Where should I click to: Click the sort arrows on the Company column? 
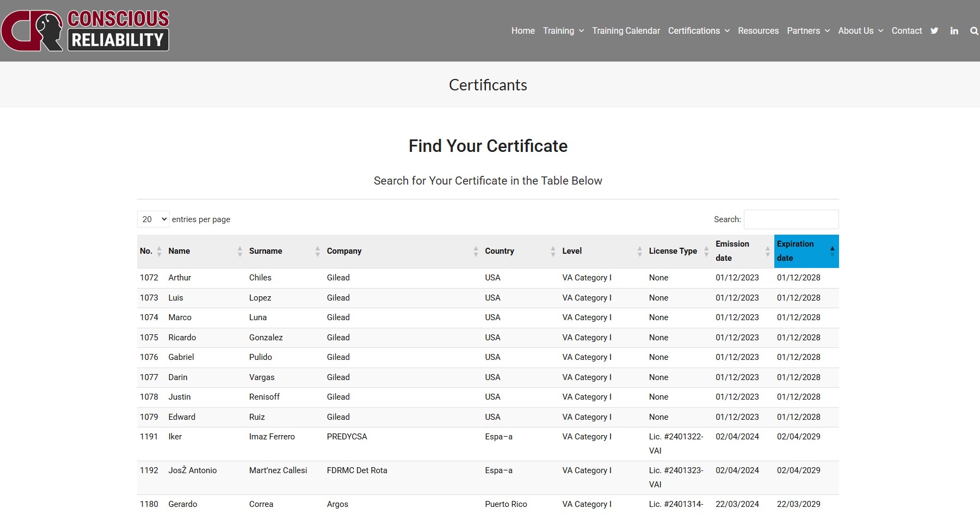point(475,251)
